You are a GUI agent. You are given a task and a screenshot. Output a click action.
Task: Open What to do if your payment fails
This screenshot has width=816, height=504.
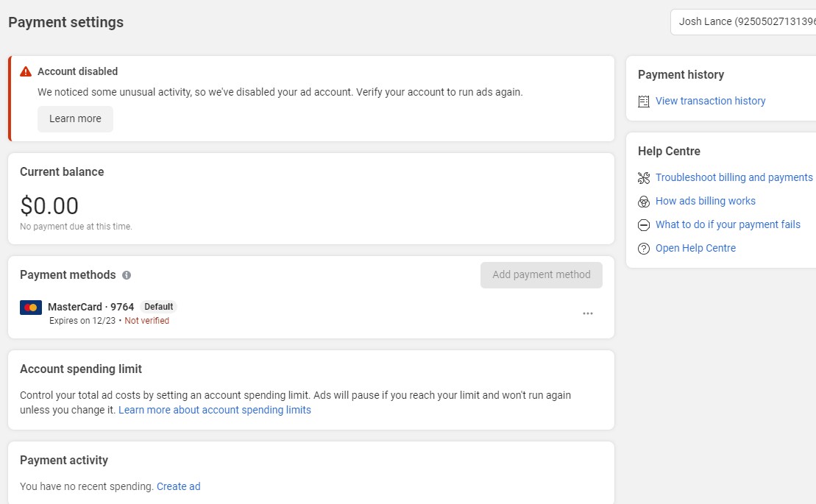(x=728, y=224)
